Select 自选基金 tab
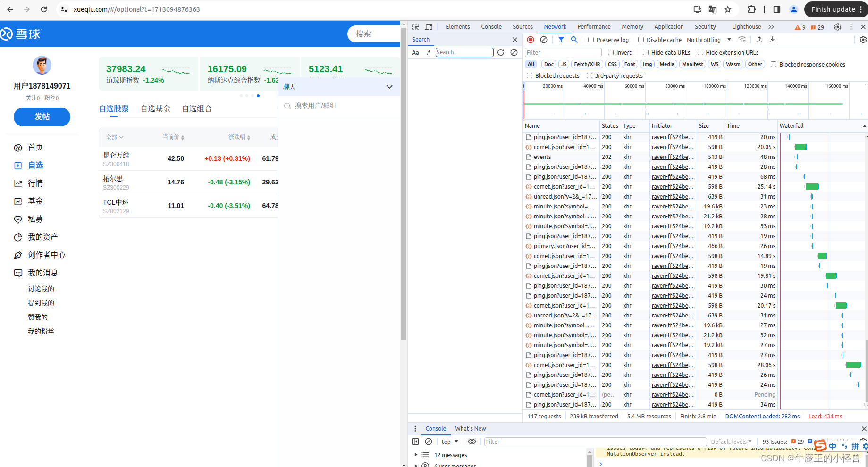This screenshot has width=868, height=467. point(155,109)
